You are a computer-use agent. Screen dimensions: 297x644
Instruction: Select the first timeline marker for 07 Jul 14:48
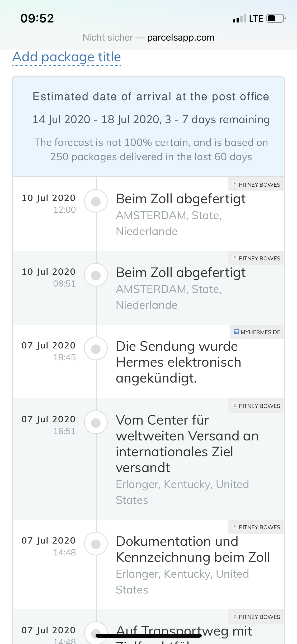pyautogui.click(x=96, y=544)
